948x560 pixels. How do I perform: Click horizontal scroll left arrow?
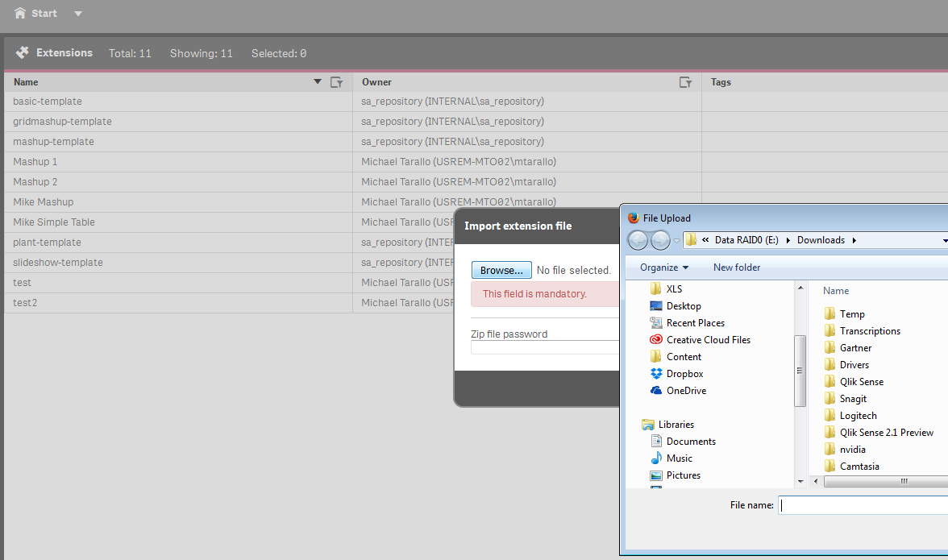pyautogui.click(x=816, y=482)
